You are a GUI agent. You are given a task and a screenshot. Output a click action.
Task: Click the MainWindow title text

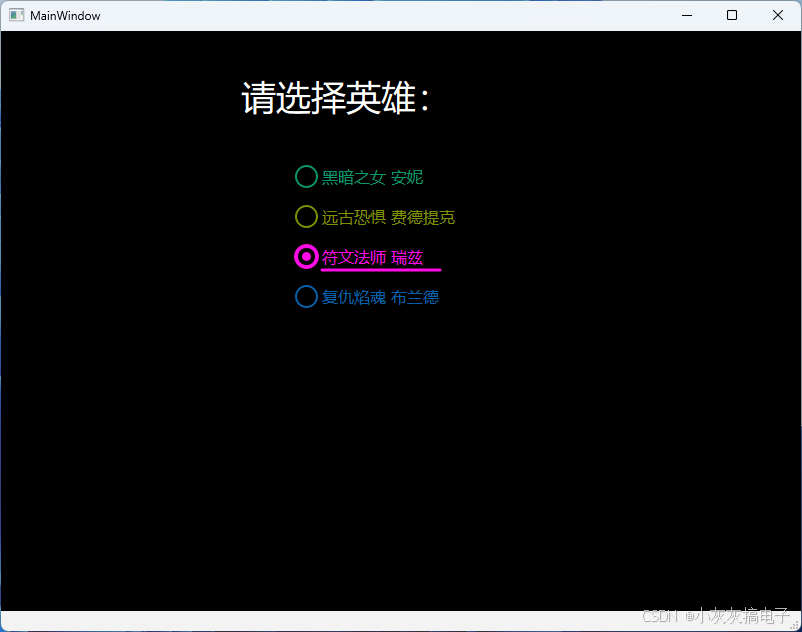click(65, 16)
